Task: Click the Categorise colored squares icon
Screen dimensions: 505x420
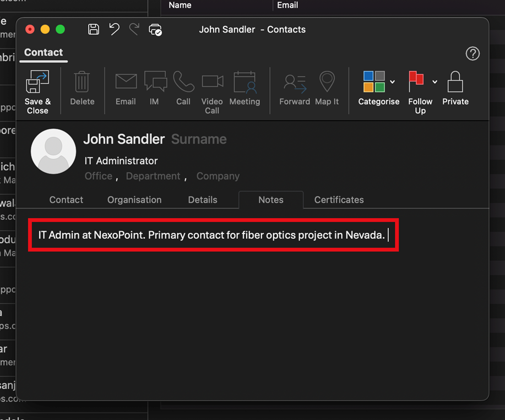Action: pos(374,81)
